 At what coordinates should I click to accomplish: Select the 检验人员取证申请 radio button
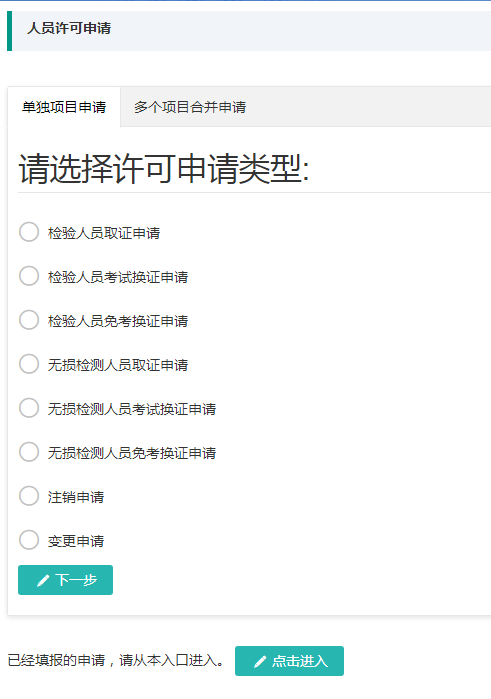tap(29, 232)
